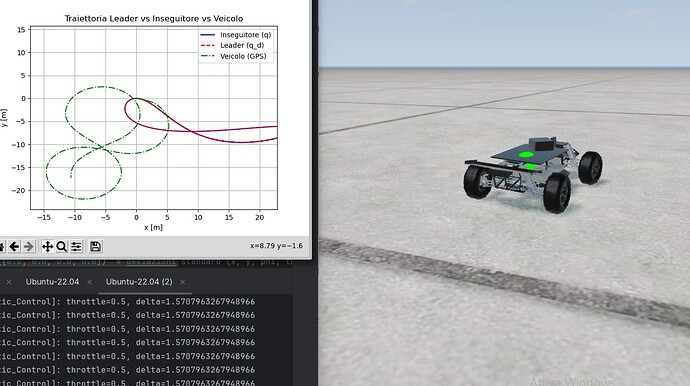
Task: Select the Ubuntu-22.04 (2) terminal tab
Action: coord(139,282)
